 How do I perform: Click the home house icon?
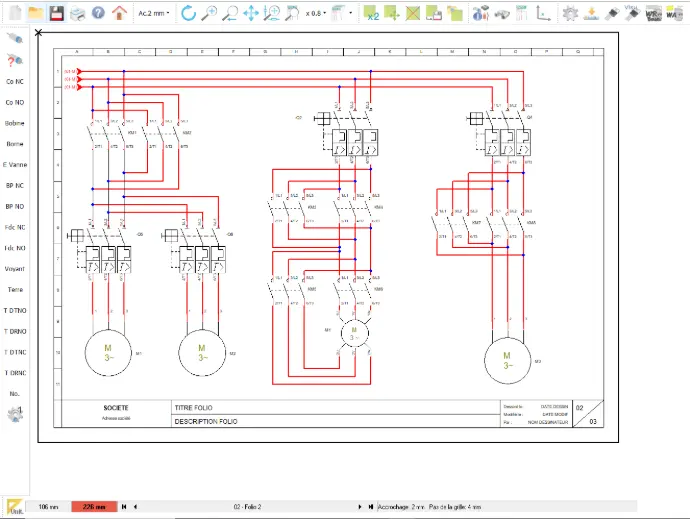[x=119, y=14]
